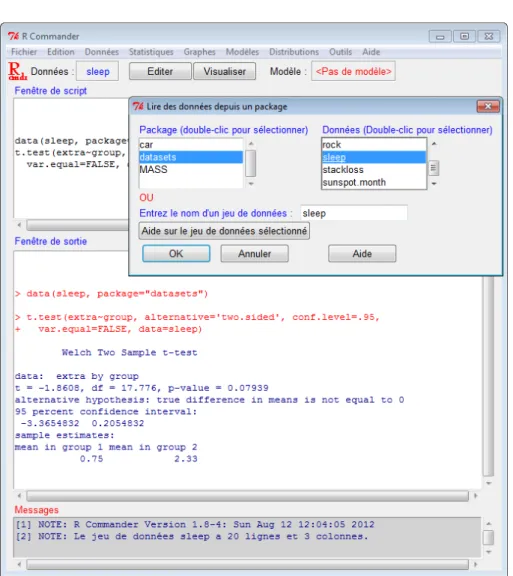Maximize the R Commander window
The image size is (513, 576).
click(464, 36)
